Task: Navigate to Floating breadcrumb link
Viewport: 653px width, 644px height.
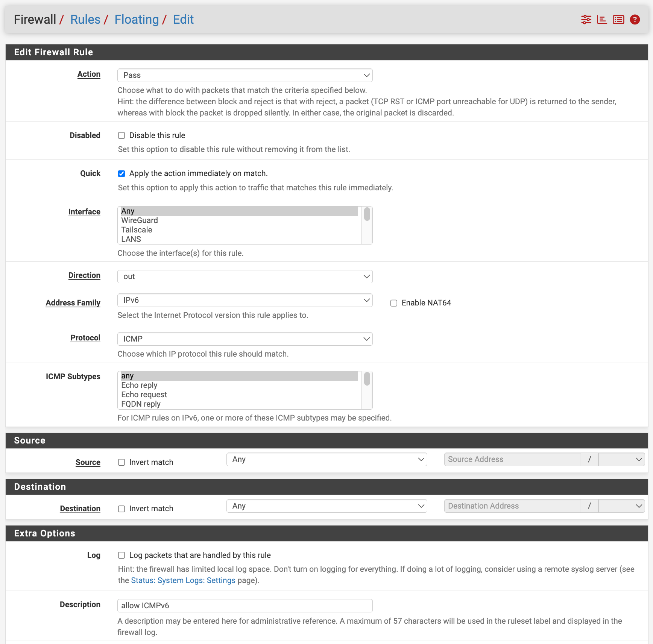Action: [137, 20]
